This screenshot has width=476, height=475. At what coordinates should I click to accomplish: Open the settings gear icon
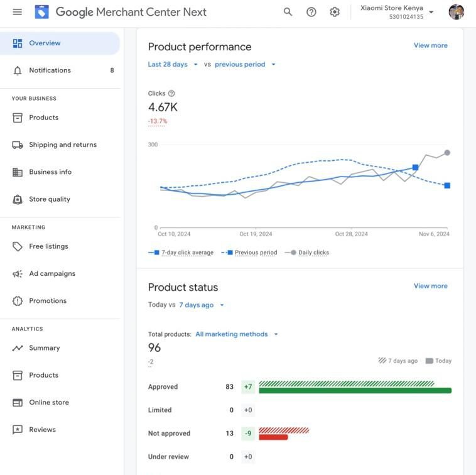coord(335,12)
